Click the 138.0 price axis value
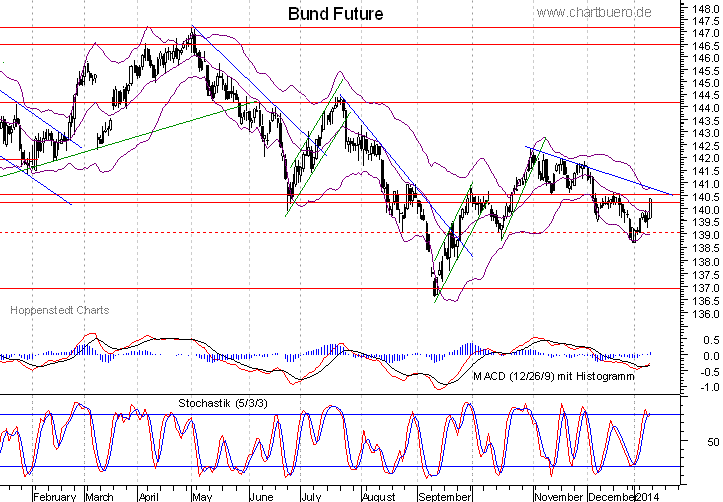Screen dimensions: 723x502 click(x=705, y=262)
